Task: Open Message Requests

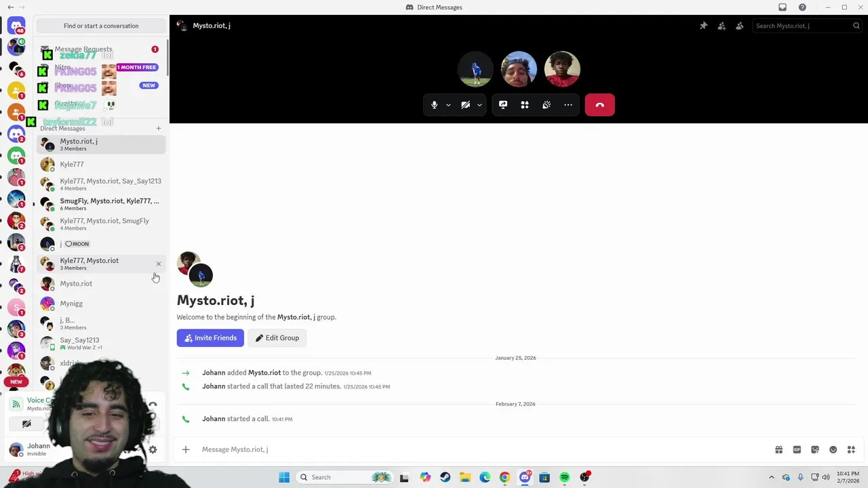Action: point(101,49)
